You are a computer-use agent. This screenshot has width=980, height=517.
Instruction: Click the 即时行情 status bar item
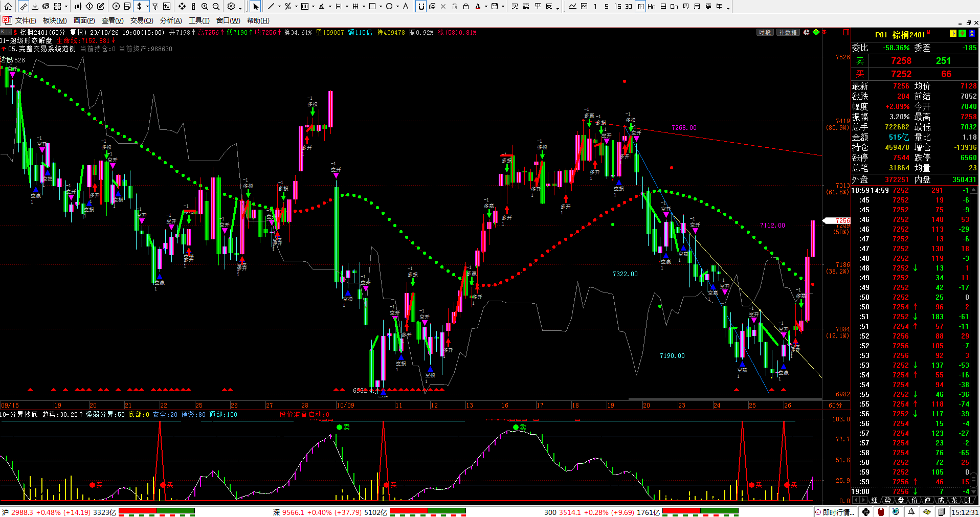[x=835, y=512]
